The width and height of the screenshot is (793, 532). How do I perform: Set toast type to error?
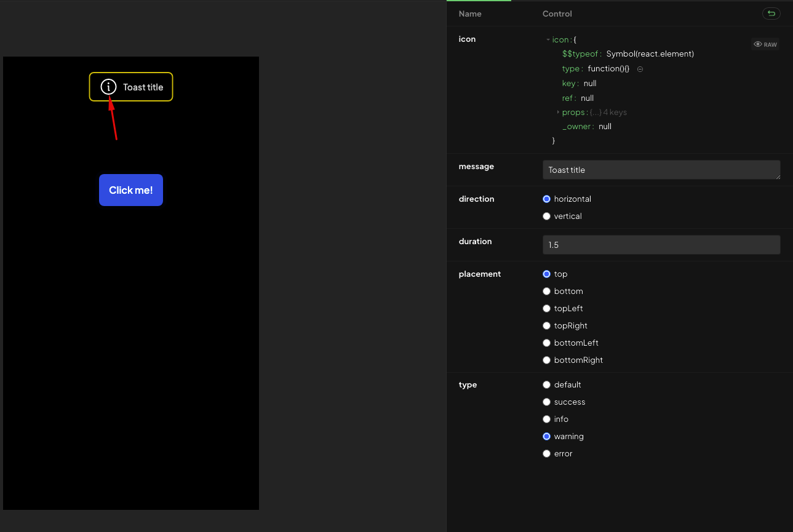546,453
